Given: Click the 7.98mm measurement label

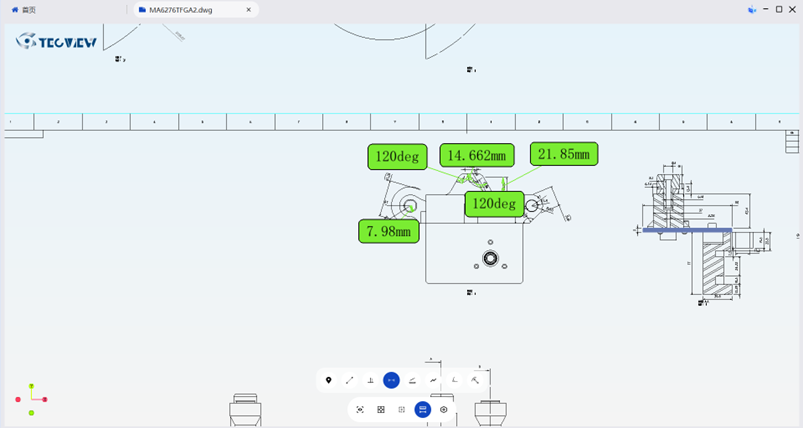Looking at the screenshot, I should coord(389,231).
